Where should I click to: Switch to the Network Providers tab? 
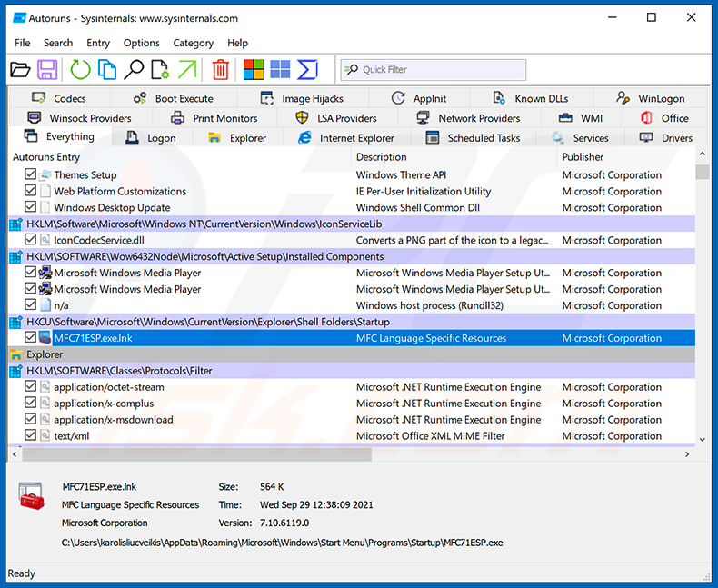coord(469,118)
